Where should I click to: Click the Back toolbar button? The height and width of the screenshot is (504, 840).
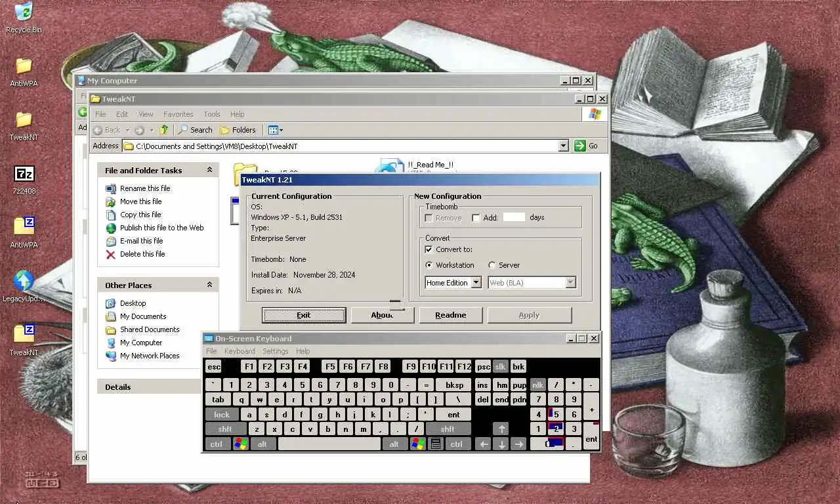107,130
